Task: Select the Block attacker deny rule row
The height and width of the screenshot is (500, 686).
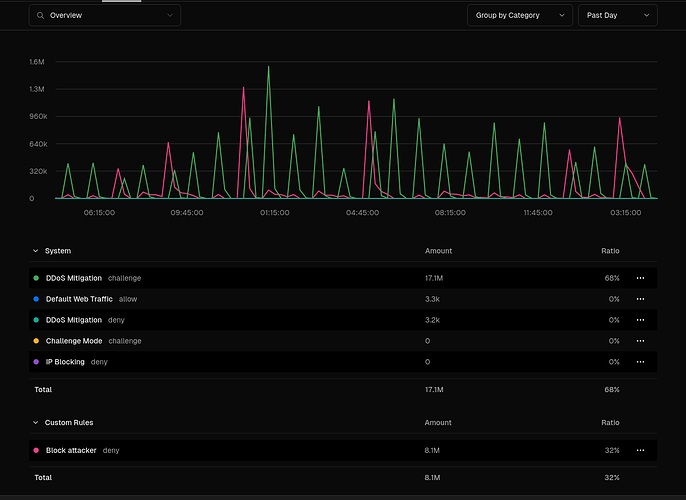Action: point(343,451)
